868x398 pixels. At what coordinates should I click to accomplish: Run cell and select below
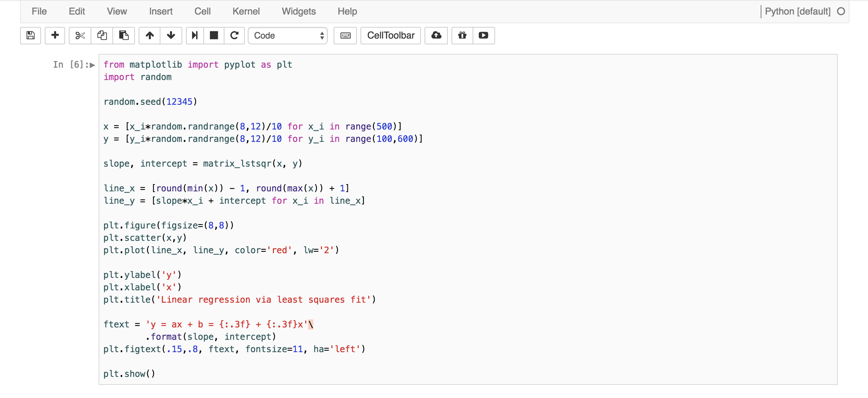[195, 35]
